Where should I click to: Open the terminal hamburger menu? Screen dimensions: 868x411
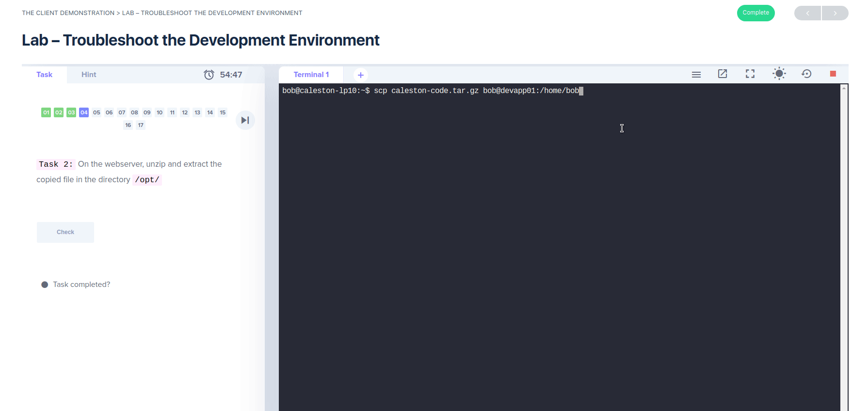(696, 74)
